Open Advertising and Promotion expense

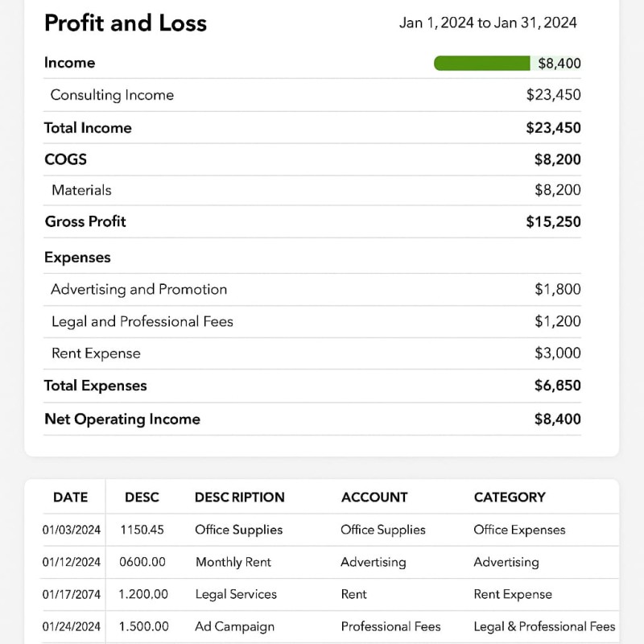pos(138,289)
